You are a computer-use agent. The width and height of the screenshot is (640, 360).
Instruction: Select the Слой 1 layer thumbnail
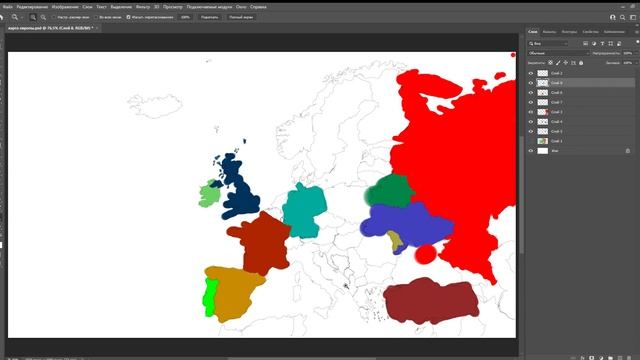[542, 141]
